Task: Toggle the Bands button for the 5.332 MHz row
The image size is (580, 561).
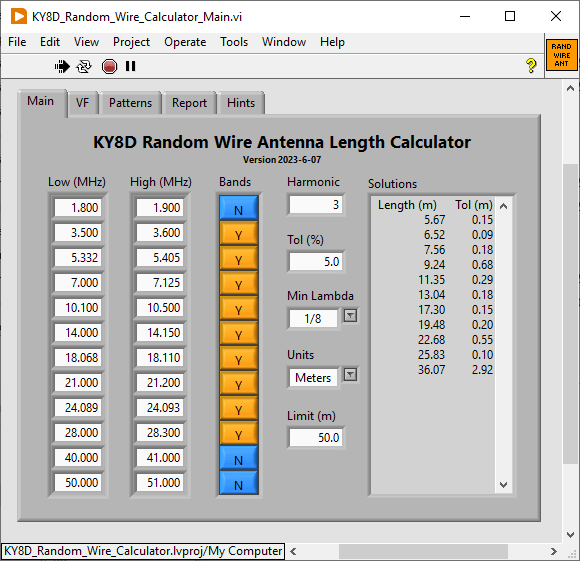Action: pyautogui.click(x=239, y=258)
